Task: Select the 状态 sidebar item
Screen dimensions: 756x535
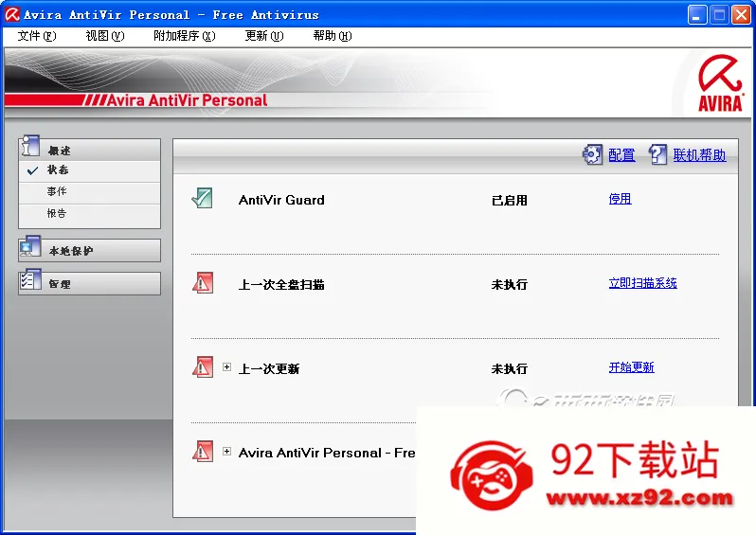Action: [x=90, y=170]
